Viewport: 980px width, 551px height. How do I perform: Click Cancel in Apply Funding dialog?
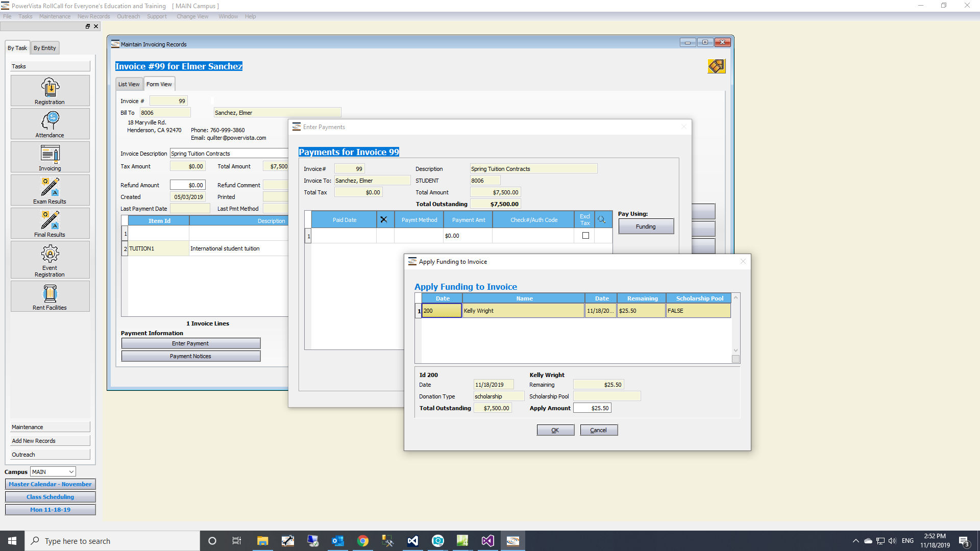(x=599, y=430)
